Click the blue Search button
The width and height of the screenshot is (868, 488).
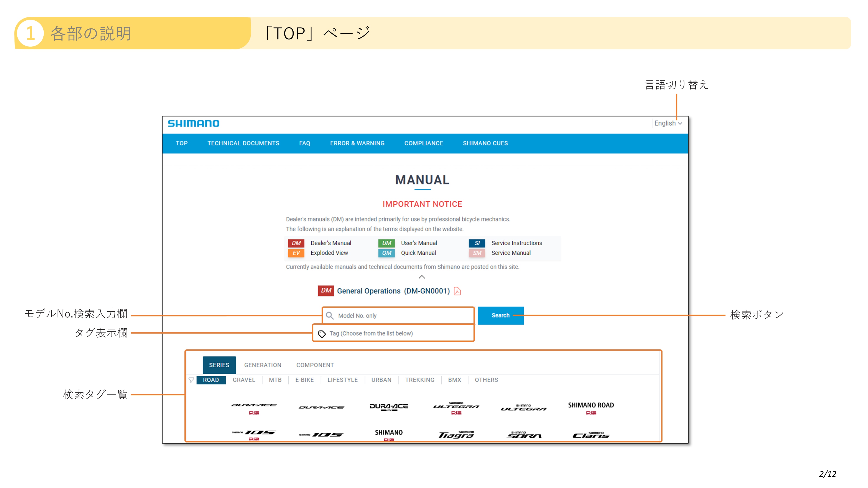pyautogui.click(x=500, y=316)
